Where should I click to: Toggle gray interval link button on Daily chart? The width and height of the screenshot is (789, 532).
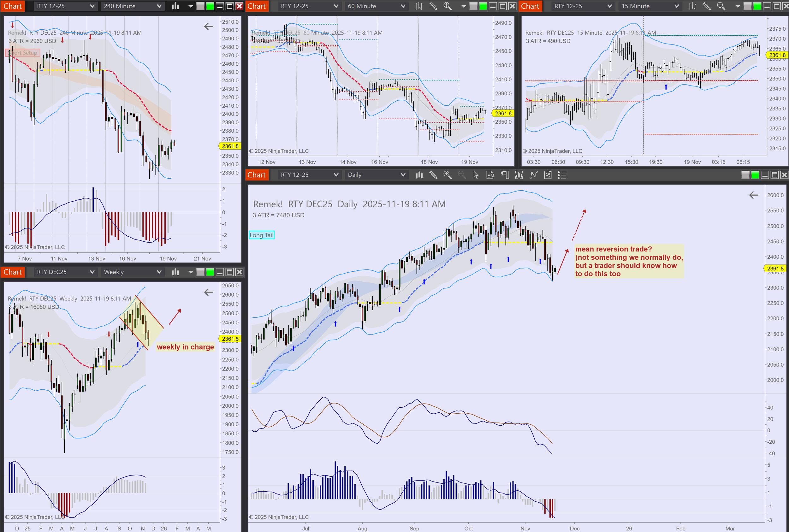point(745,175)
